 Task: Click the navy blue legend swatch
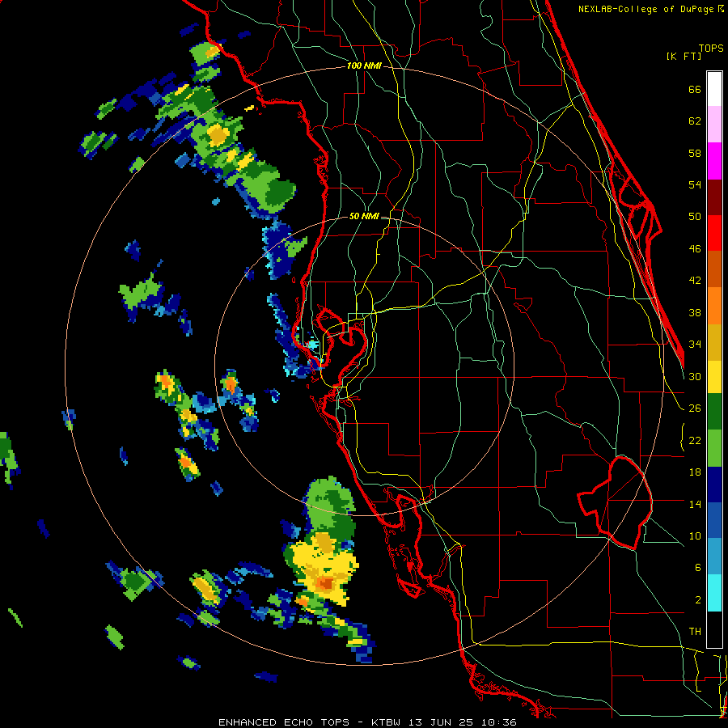coord(714,485)
